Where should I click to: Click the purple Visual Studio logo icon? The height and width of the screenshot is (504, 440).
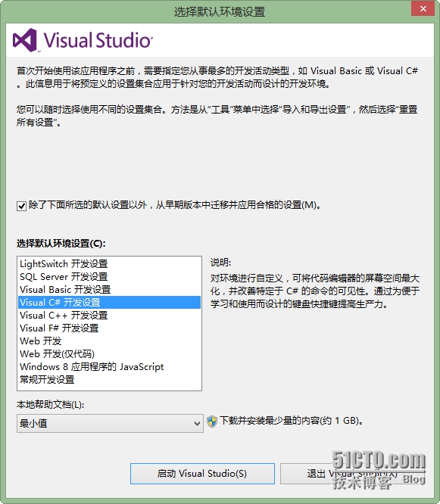coord(25,40)
